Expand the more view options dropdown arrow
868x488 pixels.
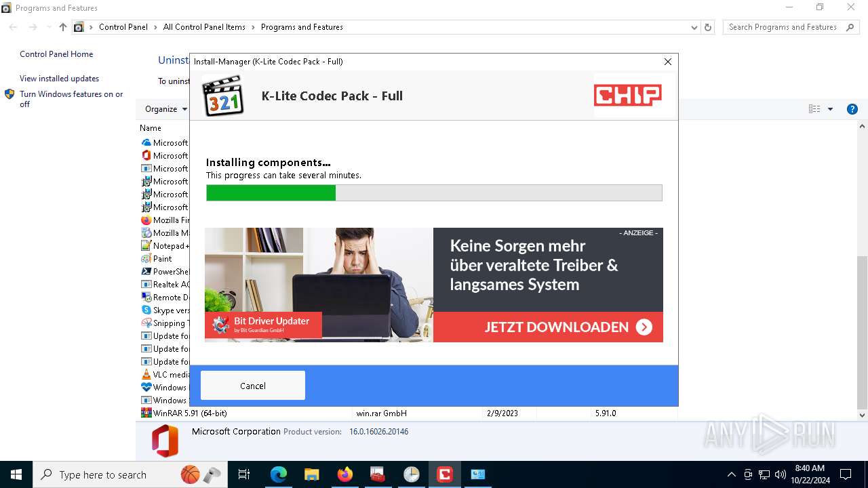click(830, 109)
